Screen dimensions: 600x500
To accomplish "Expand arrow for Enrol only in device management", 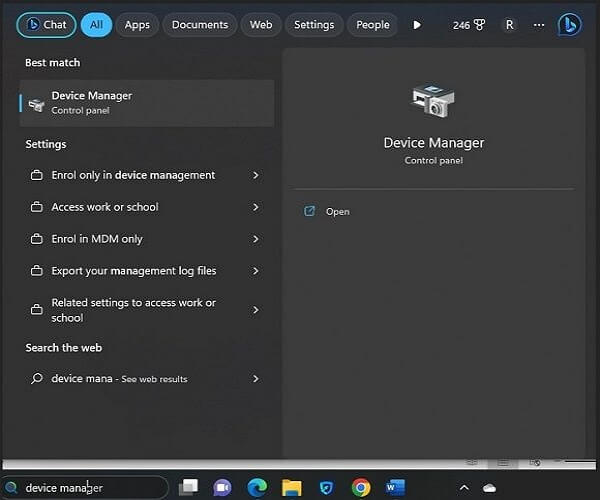I will (x=256, y=175).
